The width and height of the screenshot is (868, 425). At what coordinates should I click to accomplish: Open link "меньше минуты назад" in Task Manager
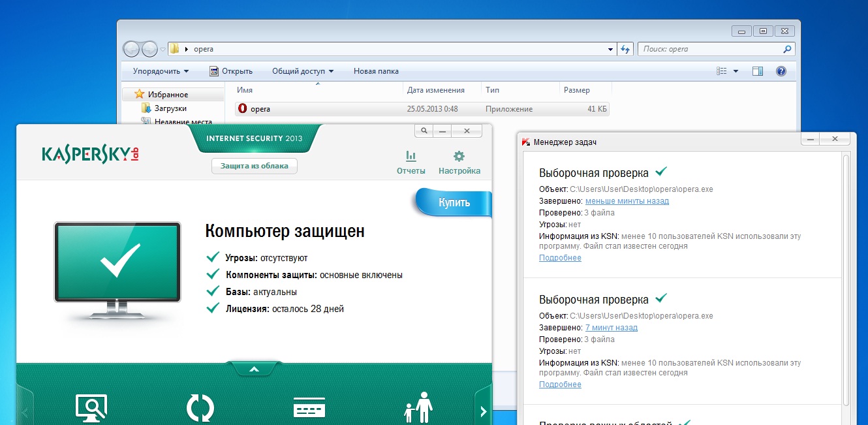pos(627,201)
